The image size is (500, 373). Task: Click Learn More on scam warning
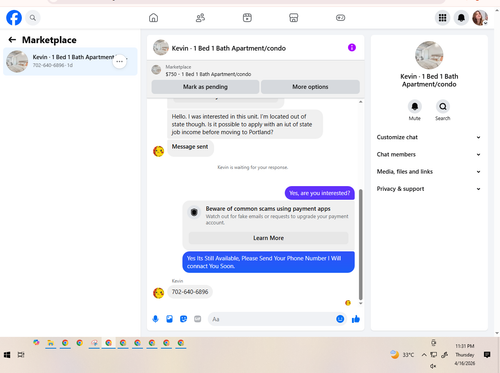pos(268,238)
